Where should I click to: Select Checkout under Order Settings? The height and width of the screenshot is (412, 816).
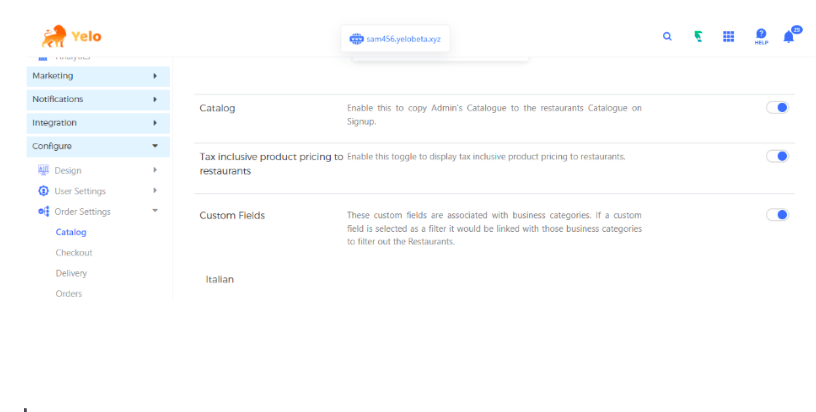coord(74,253)
